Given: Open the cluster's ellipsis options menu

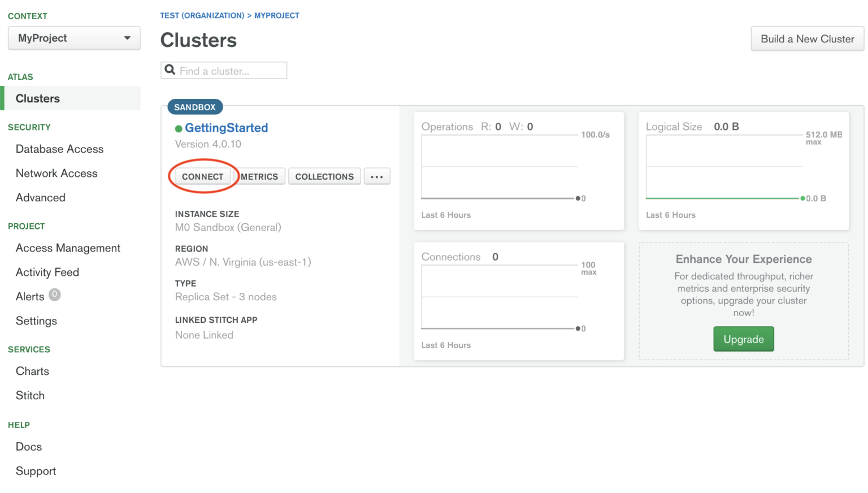Looking at the screenshot, I should tap(377, 176).
